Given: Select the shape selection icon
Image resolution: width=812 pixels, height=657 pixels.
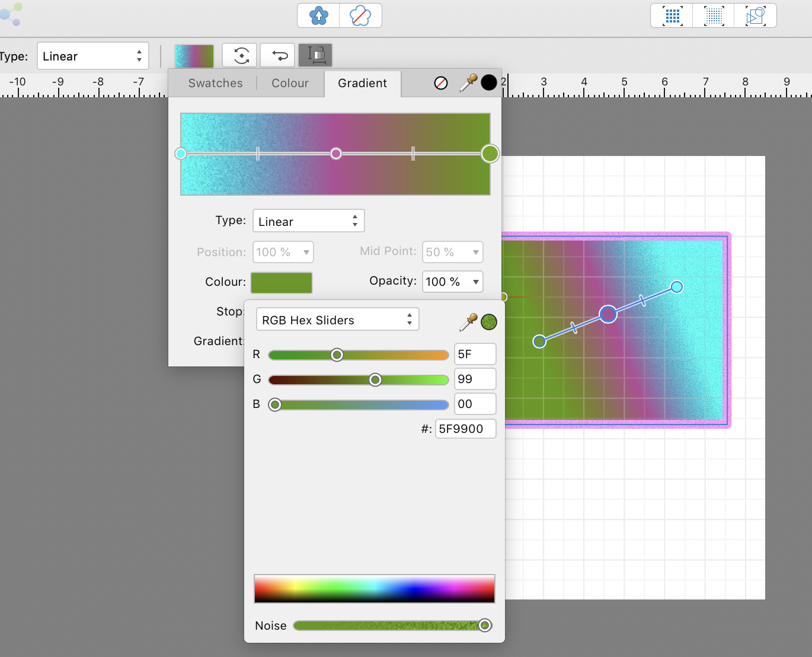Looking at the screenshot, I should [755, 16].
